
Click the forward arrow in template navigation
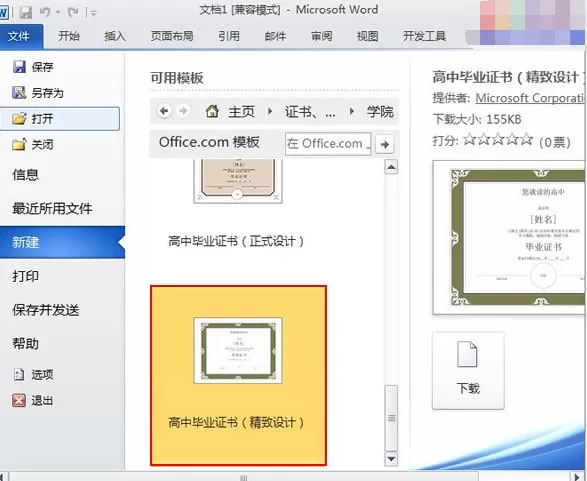point(183,111)
